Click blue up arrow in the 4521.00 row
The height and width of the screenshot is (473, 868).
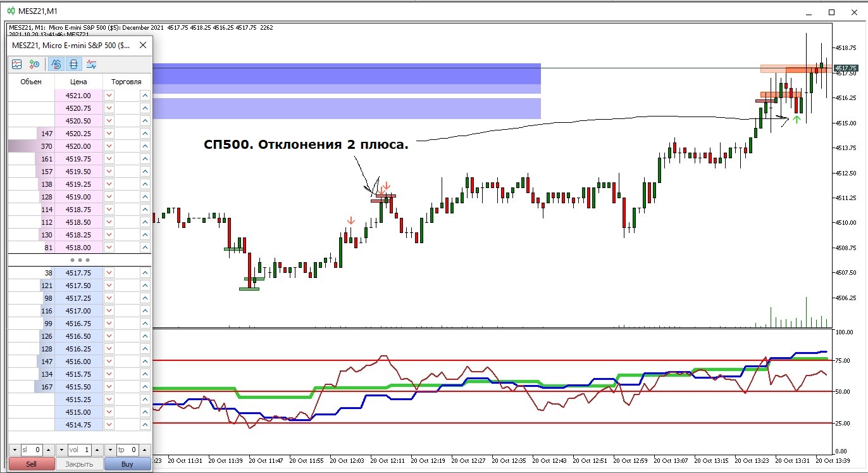[x=145, y=96]
